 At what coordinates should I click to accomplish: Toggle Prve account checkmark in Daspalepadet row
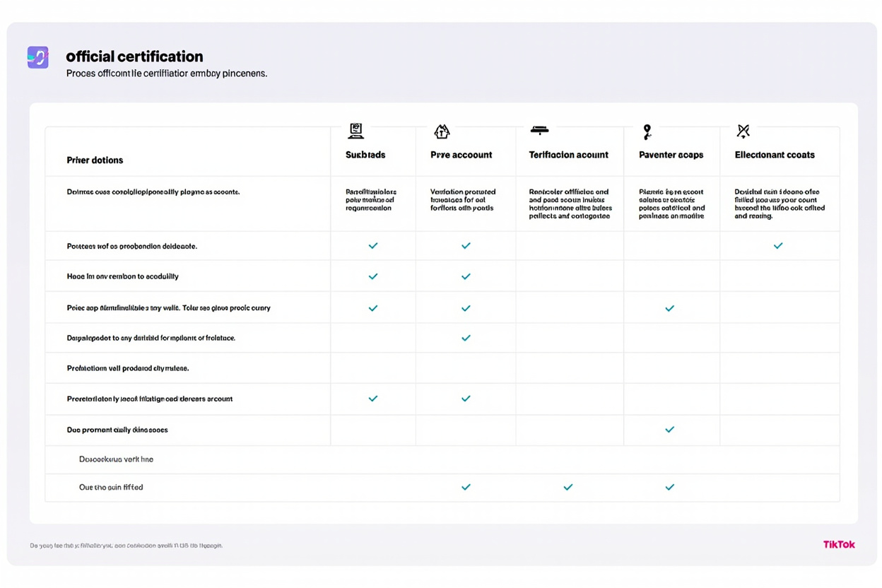click(466, 338)
